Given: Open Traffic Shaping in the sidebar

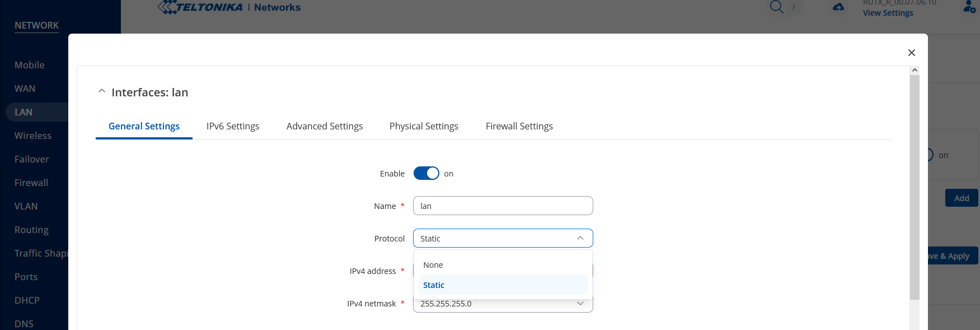Looking at the screenshot, I should [41, 253].
